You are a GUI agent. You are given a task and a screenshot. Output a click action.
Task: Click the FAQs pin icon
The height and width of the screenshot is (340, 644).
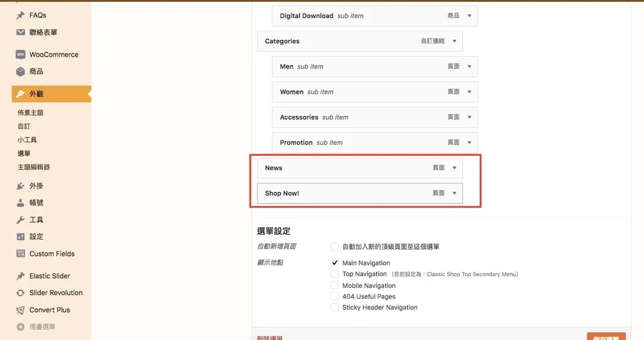point(20,15)
